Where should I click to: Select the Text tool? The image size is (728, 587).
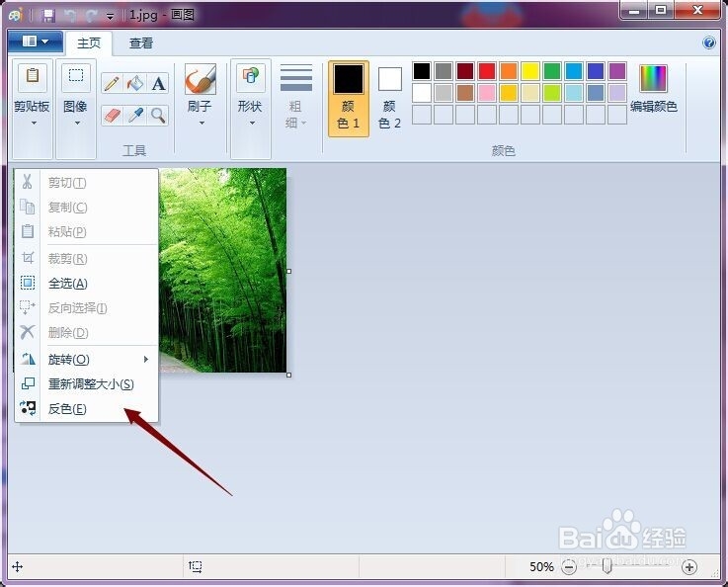pyautogui.click(x=158, y=84)
